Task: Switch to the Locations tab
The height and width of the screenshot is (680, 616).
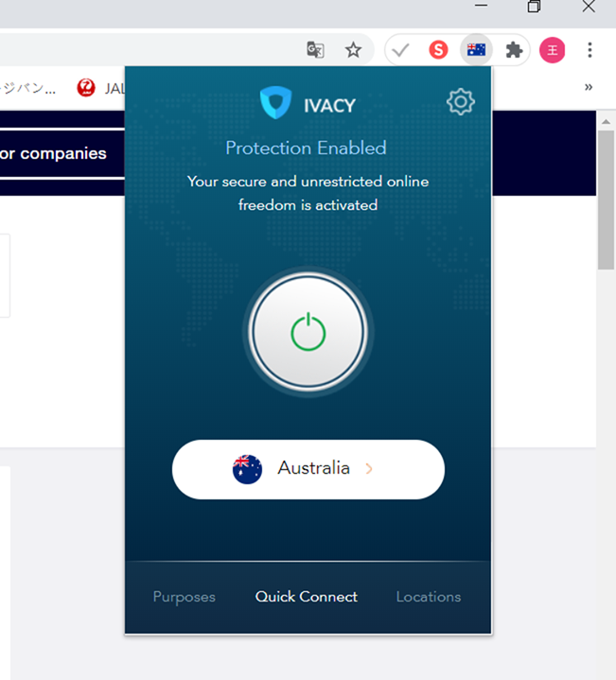Action: [429, 597]
